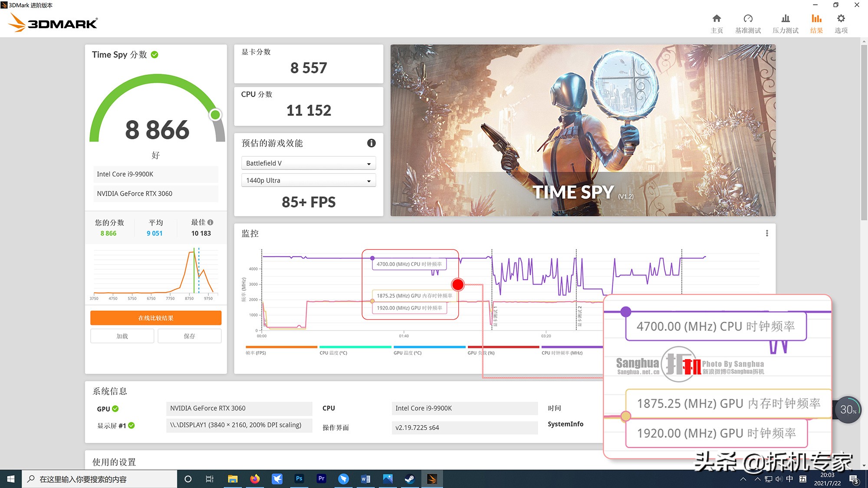Toggle the green checkmark beside Time Spy 分数
Image resolution: width=868 pixels, height=488 pixels.
click(x=155, y=54)
